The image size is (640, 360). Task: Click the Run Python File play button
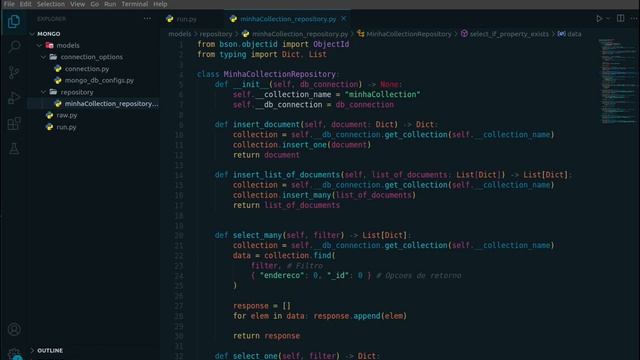tap(599, 19)
